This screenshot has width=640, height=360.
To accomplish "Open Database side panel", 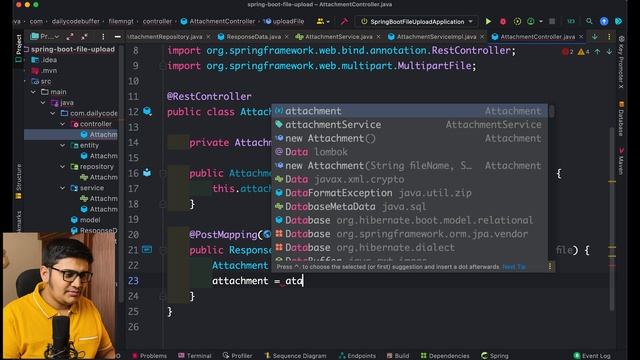I will click(621, 118).
